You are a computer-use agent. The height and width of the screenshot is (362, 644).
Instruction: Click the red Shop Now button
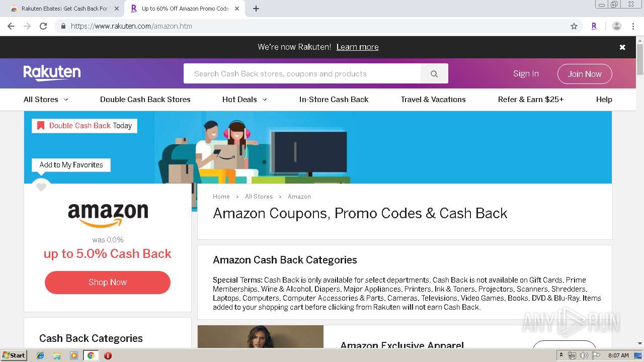(108, 283)
